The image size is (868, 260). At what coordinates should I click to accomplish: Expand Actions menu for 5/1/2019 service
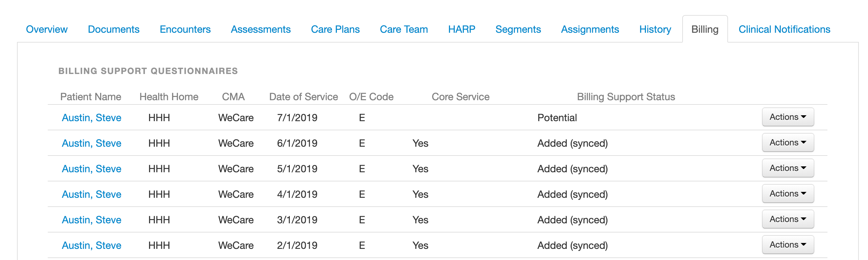point(788,168)
